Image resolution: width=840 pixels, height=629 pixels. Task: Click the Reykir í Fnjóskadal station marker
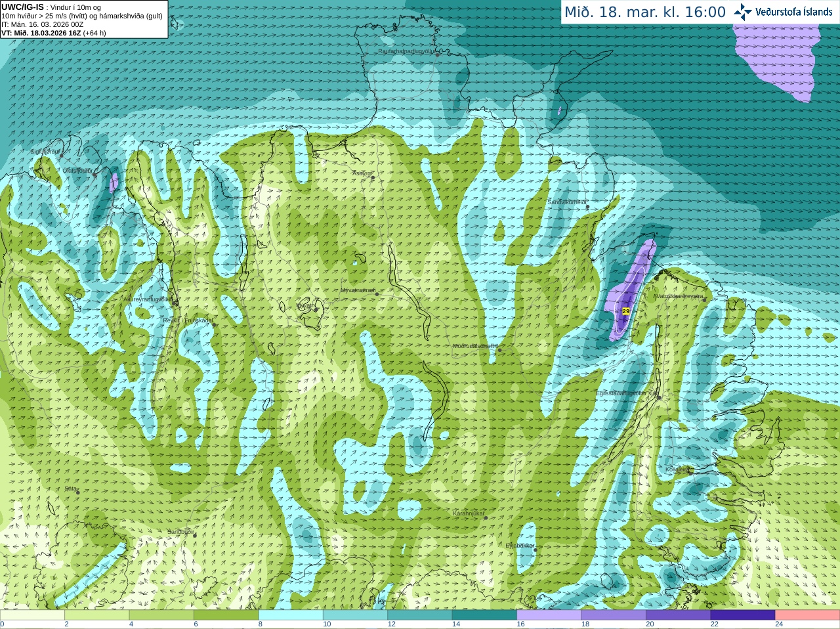214,324
